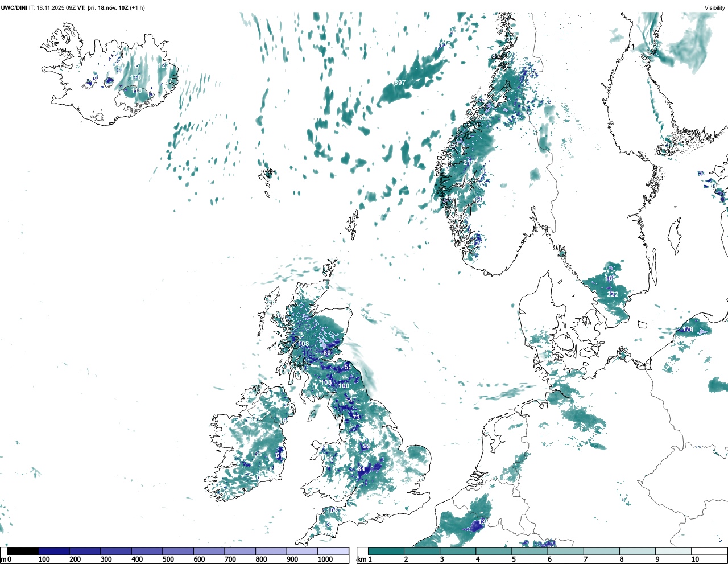The height and width of the screenshot is (564, 728).
Task: Click the 118 value in southern Iceland
Action: coord(137,90)
